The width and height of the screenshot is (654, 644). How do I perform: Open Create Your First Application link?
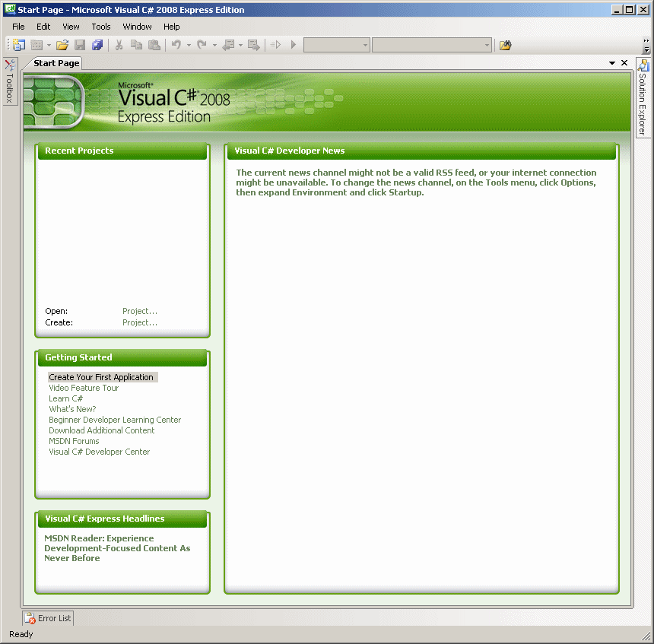[102, 376]
